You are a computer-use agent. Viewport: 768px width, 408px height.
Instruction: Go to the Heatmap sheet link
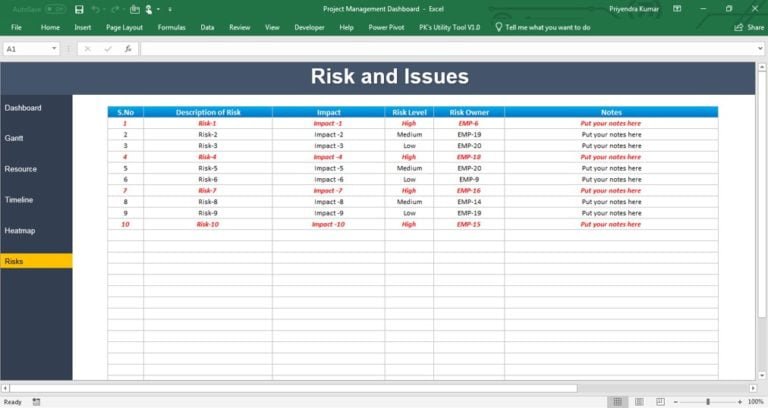(x=20, y=231)
